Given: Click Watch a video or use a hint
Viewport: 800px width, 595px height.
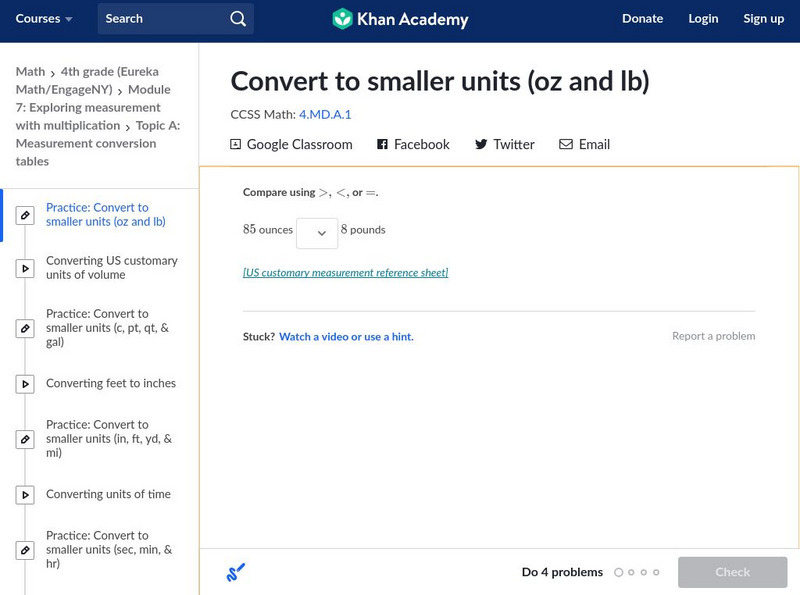Looking at the screenshot, I should click(346, 337).
